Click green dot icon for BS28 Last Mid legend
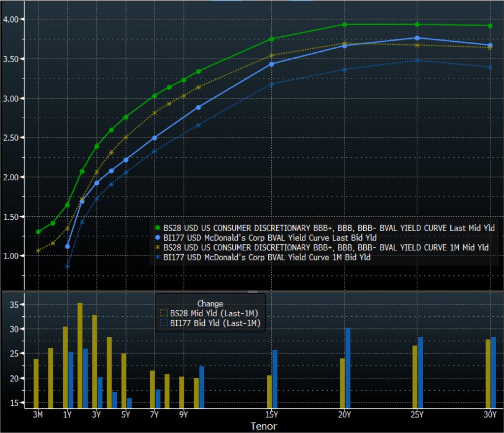This screenshot has width=504, height=433. tap(157, 228)
